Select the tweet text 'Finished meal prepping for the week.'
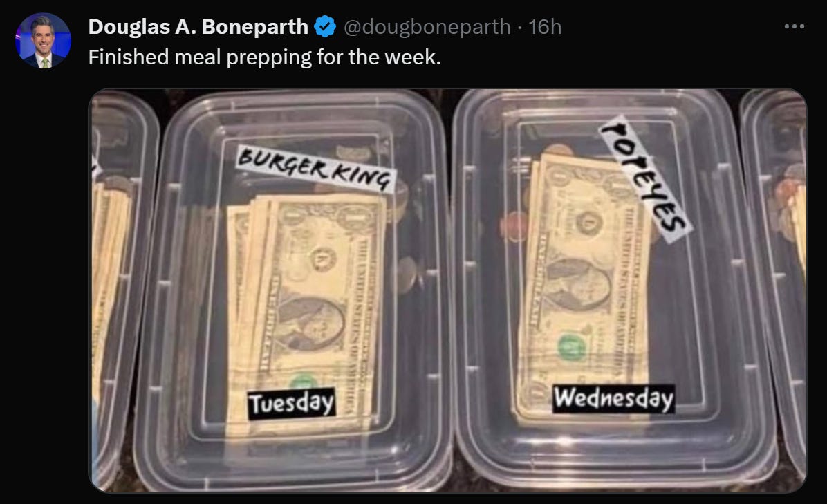This screenshot has height=504, width=827. pos(264,57)
